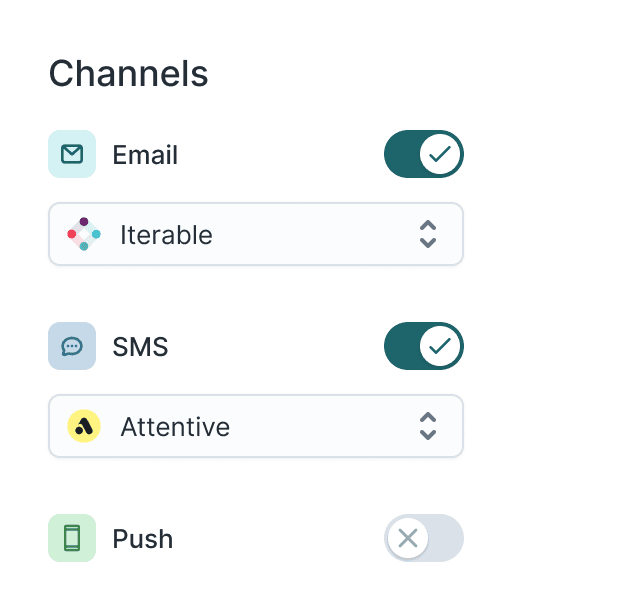Click the checkmark knob on Email switch
The image size is (620, 600).
[x=440, y=154]
